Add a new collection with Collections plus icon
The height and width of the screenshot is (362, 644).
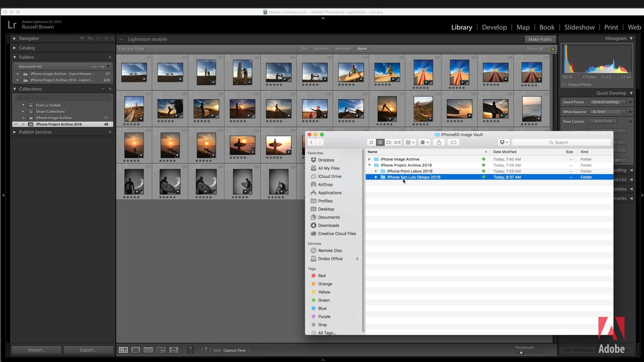(110, 89)
